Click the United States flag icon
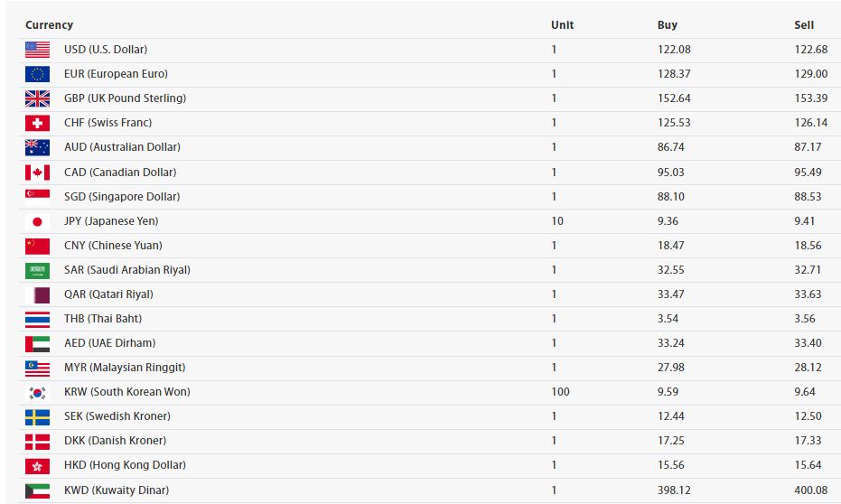Viewport: 841px width, 504px height. click(38, 50)
